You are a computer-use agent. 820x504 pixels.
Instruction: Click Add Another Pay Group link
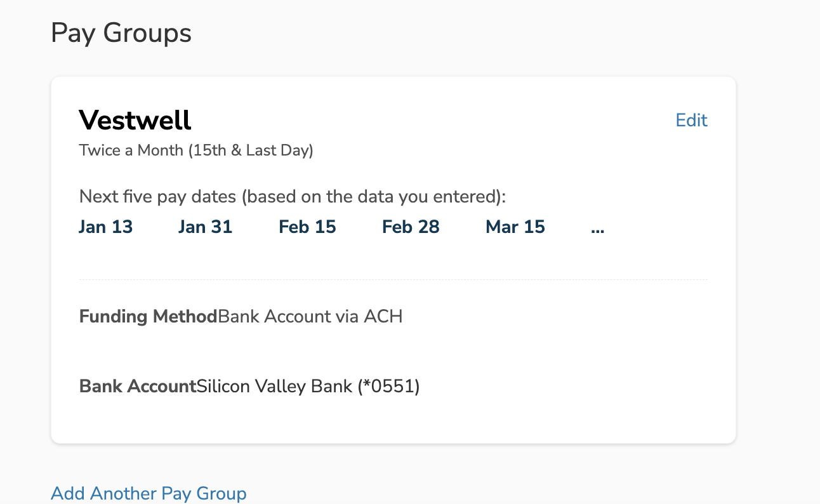[149, 493]
